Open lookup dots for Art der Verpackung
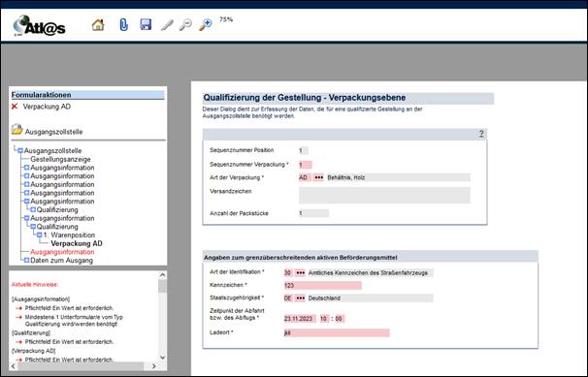This screenshot has height=377, width=588. (318, 177)
